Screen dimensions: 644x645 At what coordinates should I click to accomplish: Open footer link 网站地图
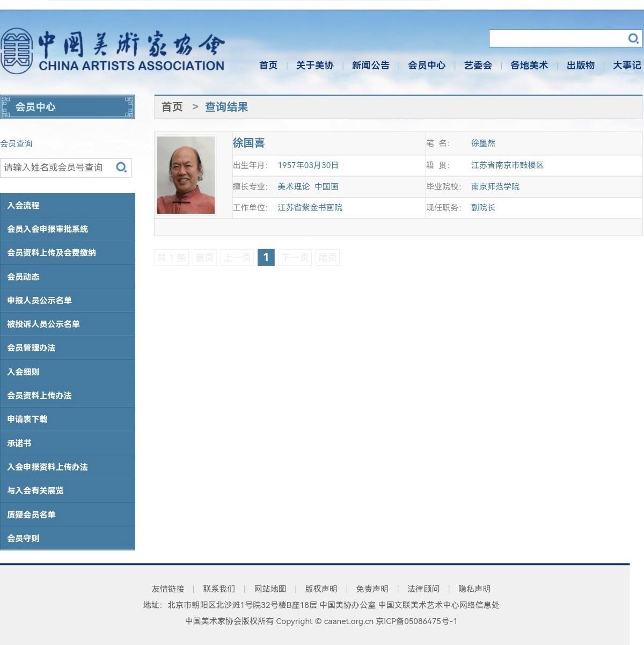(x=270, y=589)
